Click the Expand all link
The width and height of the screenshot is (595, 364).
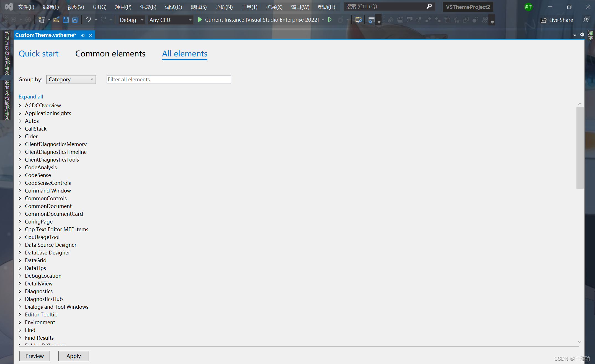(31, 97)
